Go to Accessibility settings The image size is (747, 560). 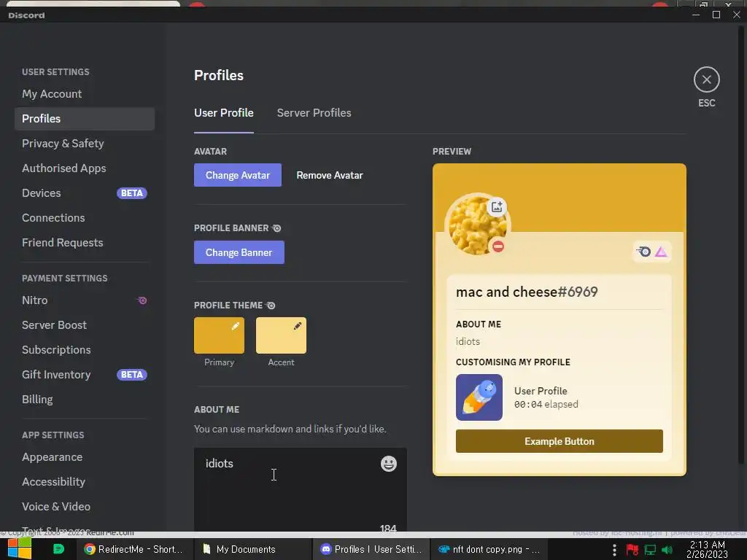(x=85, y=481)
